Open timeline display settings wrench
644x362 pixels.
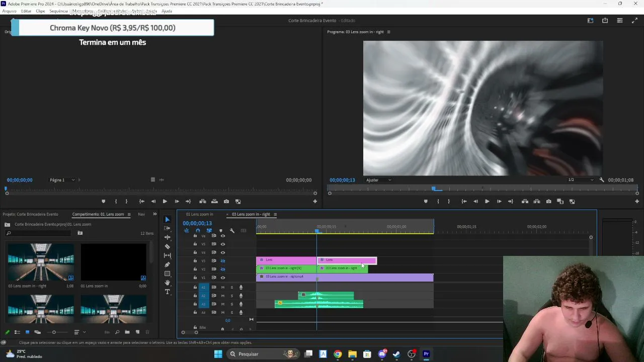(232, 231)
